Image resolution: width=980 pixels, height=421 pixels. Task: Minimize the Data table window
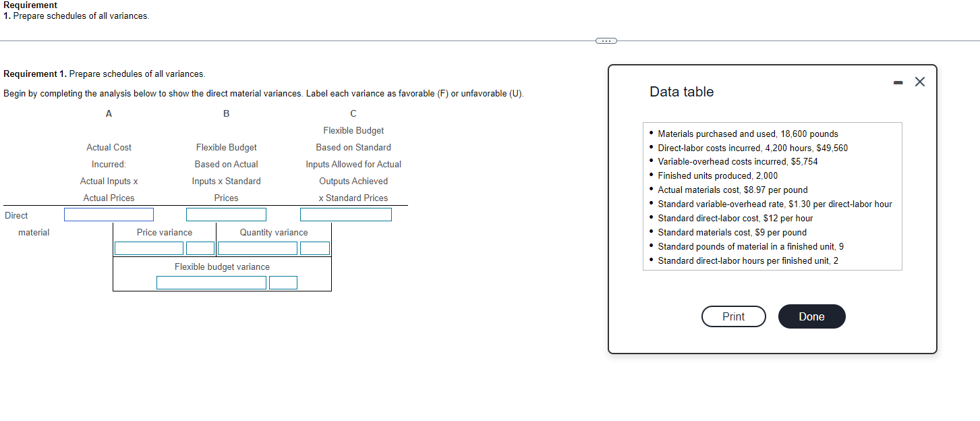898,82
